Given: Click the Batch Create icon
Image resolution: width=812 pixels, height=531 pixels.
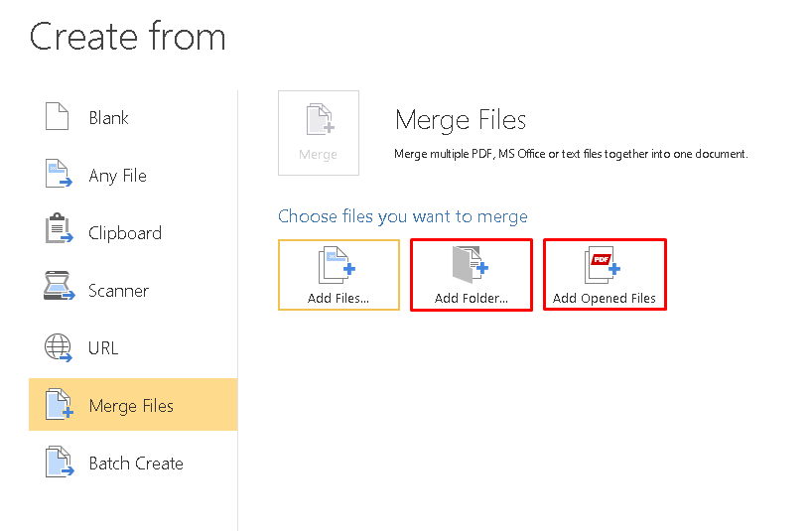Looking at the screenshot, I should pos(59,462).
